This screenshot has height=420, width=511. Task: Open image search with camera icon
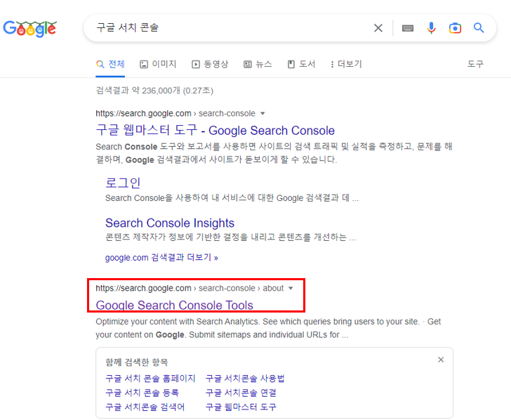455,28
